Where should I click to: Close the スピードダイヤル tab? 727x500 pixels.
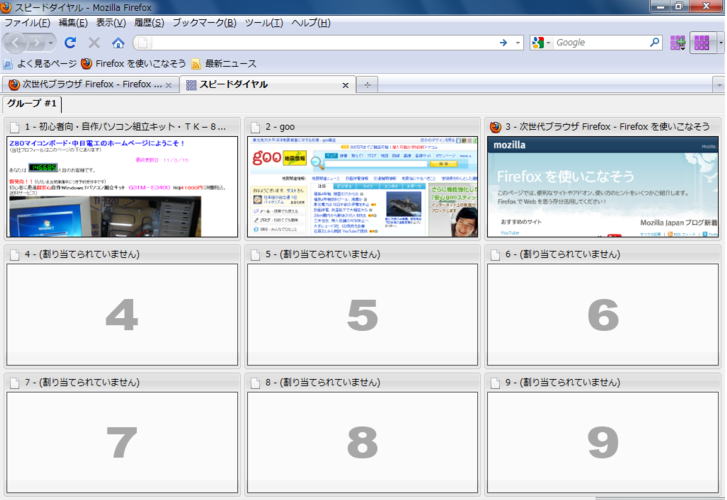click(345, 85)
